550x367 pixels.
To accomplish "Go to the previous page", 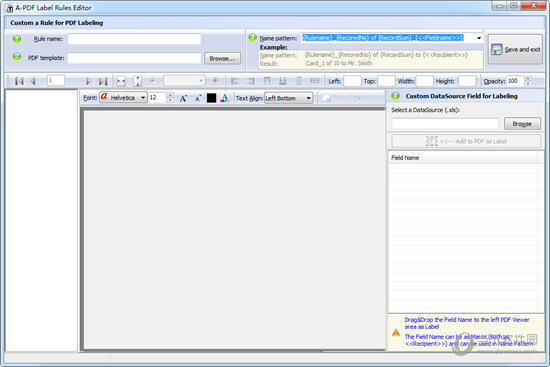I will [x=33, y=81].
